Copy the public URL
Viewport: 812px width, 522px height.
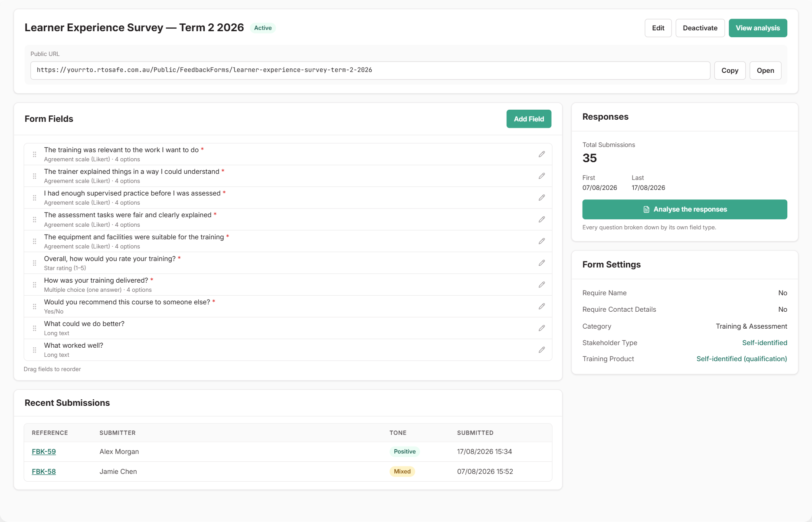[730, 71]
